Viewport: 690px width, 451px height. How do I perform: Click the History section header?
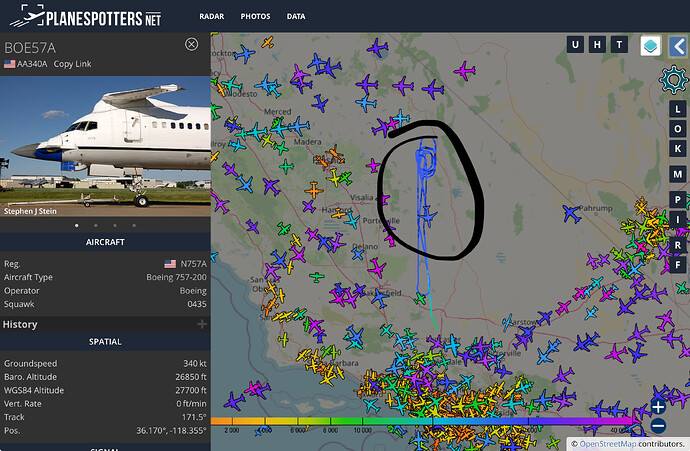pos(105,324)
